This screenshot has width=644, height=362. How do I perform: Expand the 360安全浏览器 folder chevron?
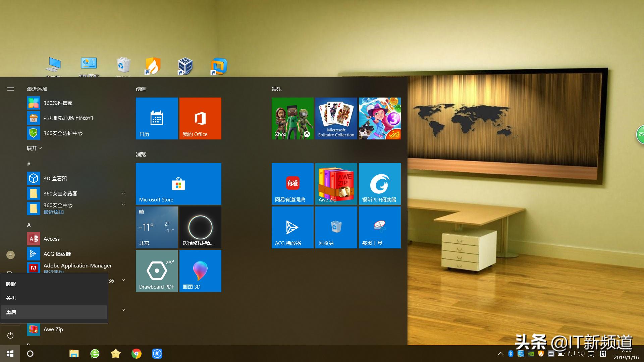123,193
